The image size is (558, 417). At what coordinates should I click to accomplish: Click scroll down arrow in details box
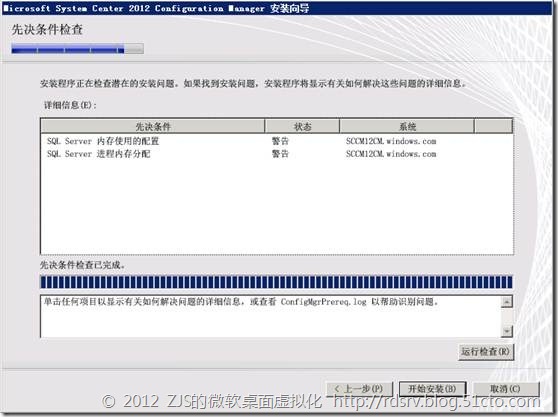pos(506,331)
